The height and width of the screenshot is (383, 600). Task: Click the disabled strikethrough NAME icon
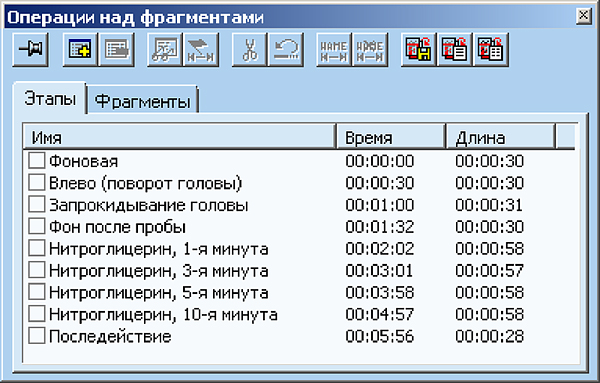pyautogui.click(x=370, y=50)
